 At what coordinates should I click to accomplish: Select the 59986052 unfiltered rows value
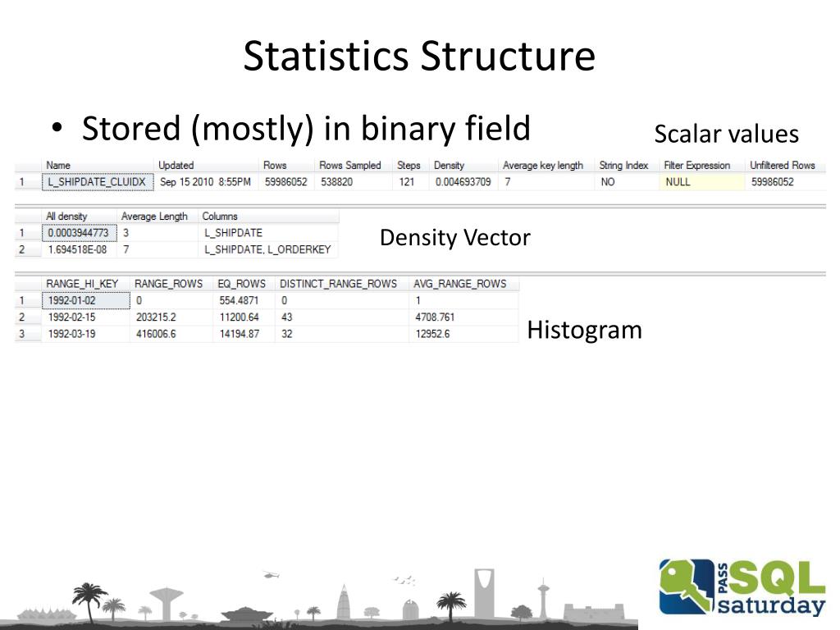coord(773,181)
